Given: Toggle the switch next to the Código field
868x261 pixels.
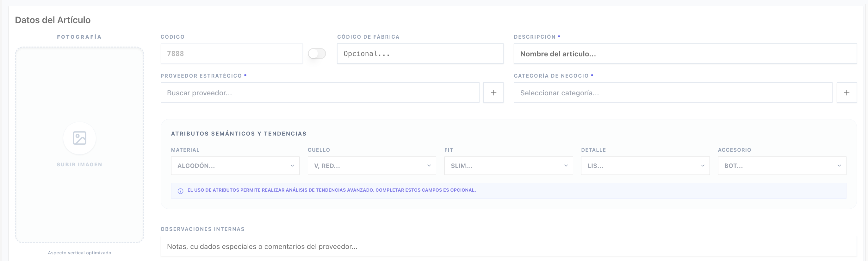Looking at the screenshot, I should click(317, 53).
